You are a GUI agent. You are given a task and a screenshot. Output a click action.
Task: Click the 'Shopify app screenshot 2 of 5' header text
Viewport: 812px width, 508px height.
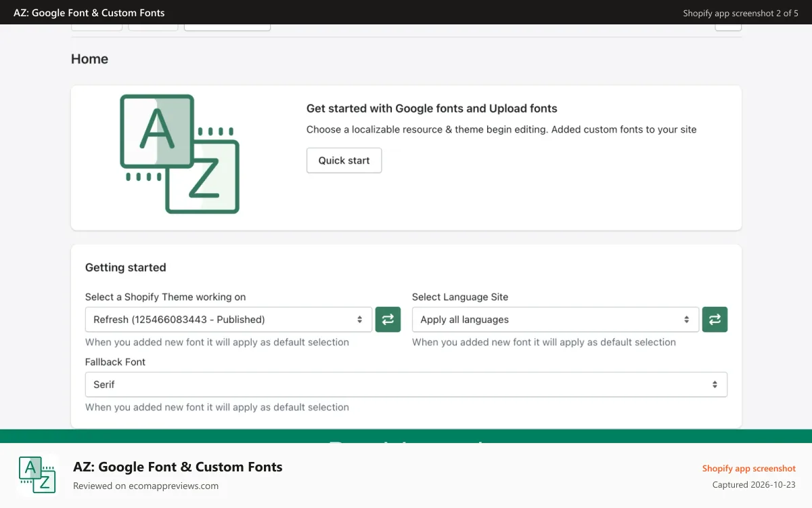(740, 13)
